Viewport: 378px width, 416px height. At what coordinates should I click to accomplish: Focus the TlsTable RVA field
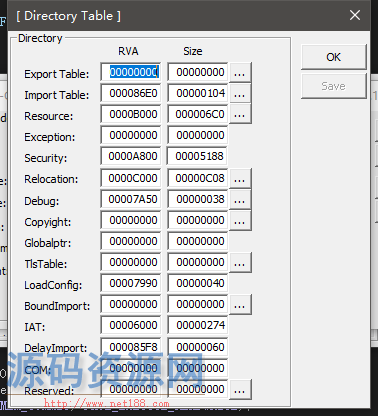tap(131, 262)
